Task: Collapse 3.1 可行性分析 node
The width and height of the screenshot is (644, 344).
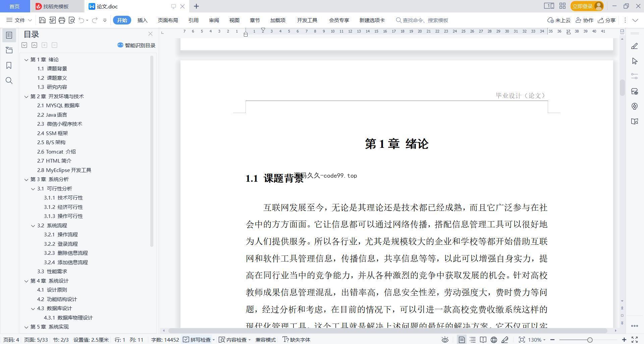Action: tap(33, 189)
